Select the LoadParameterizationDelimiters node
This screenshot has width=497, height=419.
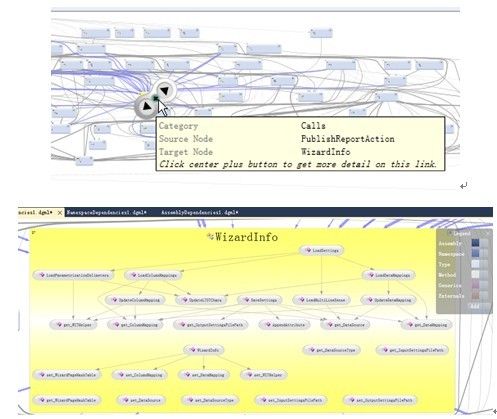[x=74, y=275]
